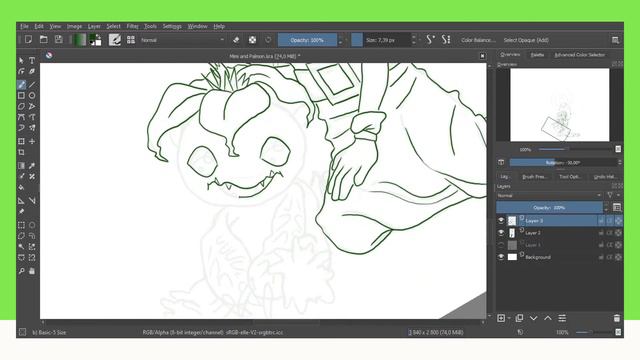Click the brush size stepper arrows
This screenshot has height=360, width=640.
[x=414, y=40]
